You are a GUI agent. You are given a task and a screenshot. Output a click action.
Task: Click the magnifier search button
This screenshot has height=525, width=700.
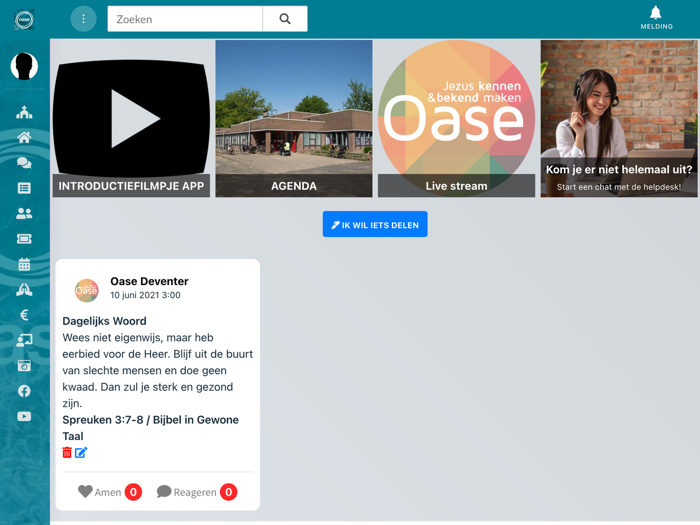(285, 19)
